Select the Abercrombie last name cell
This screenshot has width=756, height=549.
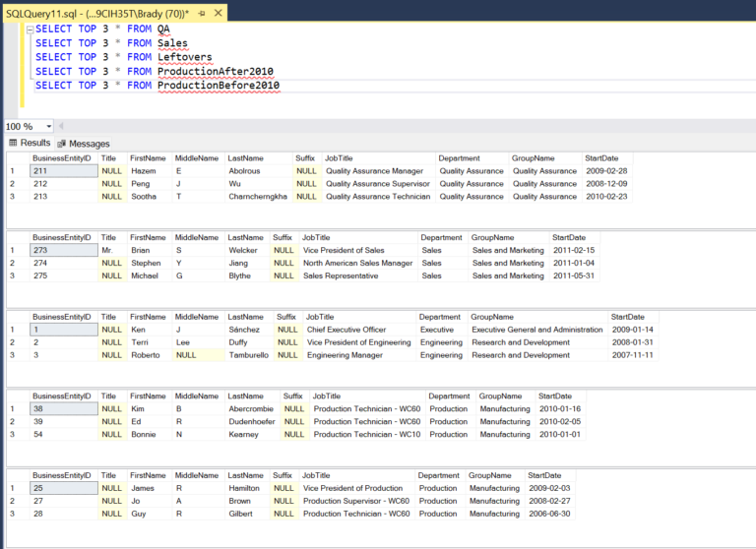tap(252, 408)
